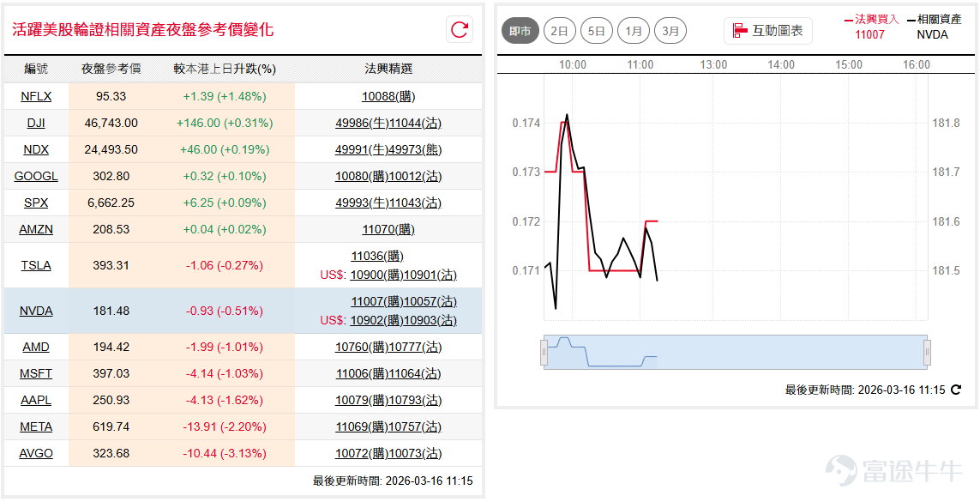The image size is (980, 502).
Task: Open TSLA US$ put warrant 10901(沽)
Action: pos(430,275)
